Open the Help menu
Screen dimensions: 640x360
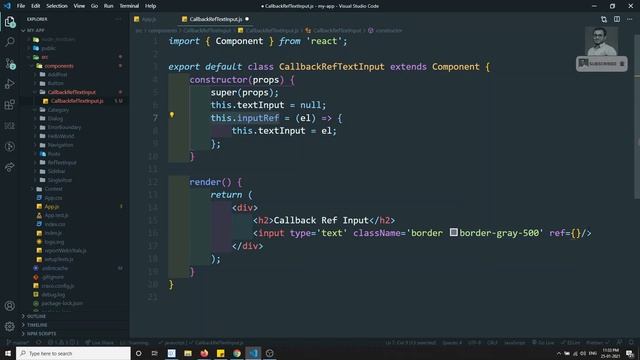click(x=150, y=6)
